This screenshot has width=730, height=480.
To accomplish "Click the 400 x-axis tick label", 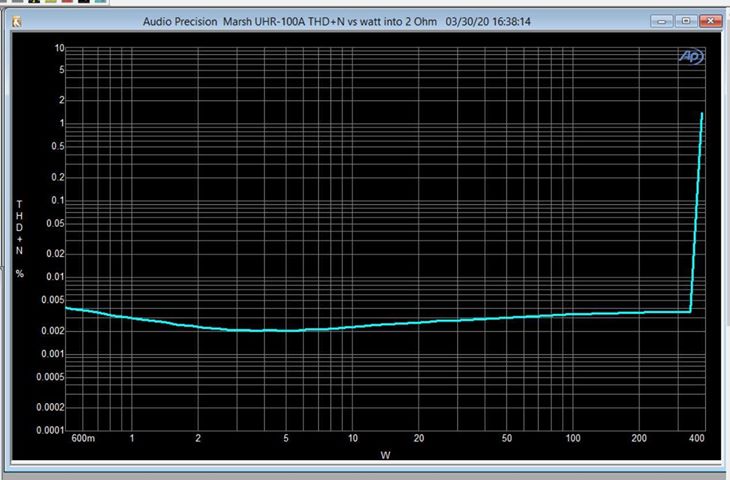I will [696, 438].
